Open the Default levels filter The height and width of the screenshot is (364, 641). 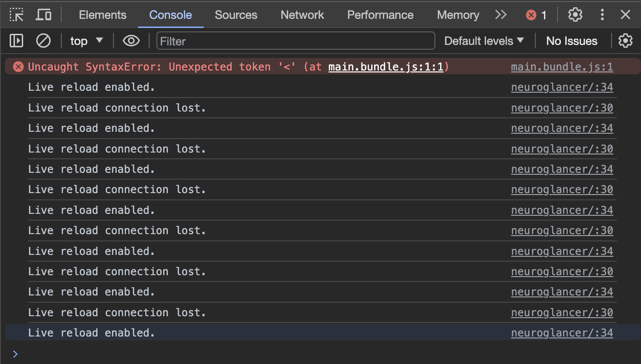point(484,41)
